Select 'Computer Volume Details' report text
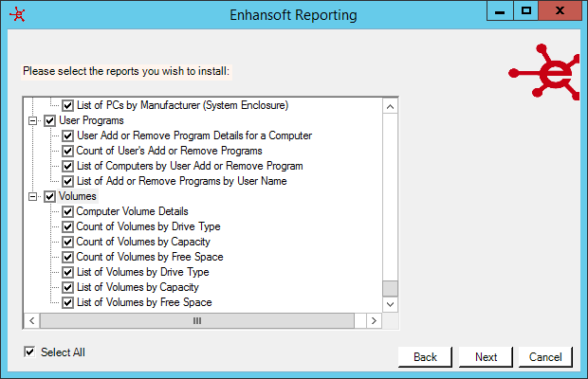This screenshot has height=379, width=588. coord(133,211)
